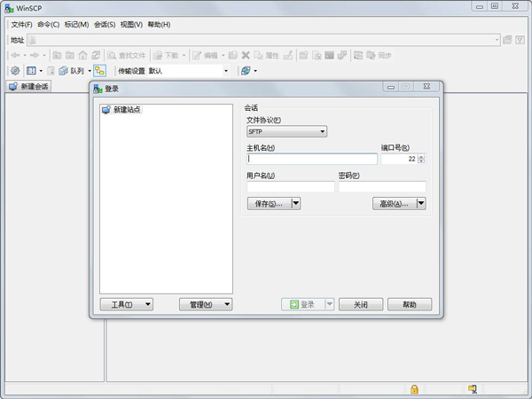Click the open terminal console icon
Image resolution: width=532 pixels, height=399 pixels.
coord(330,55)
